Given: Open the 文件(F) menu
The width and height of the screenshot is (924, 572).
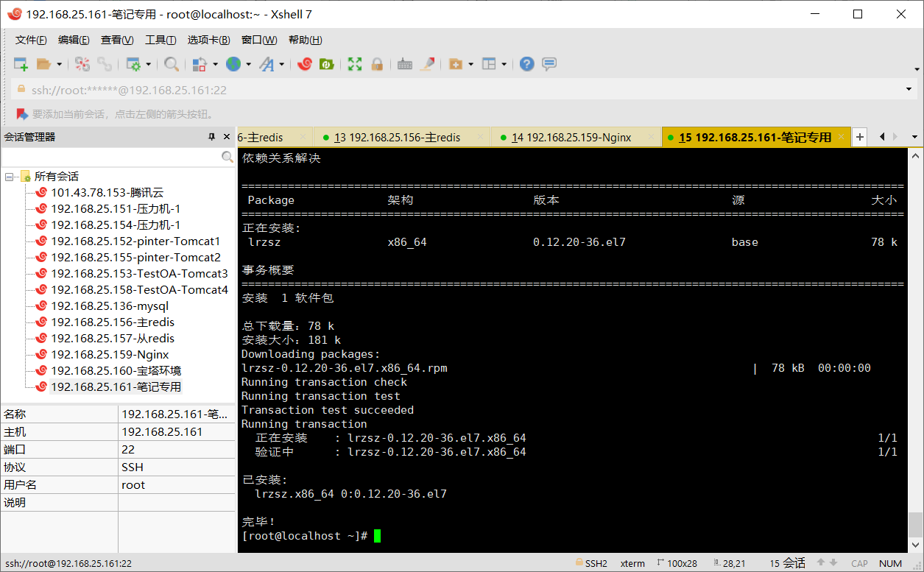Looking at the screenshot, I should pos(31,40).
